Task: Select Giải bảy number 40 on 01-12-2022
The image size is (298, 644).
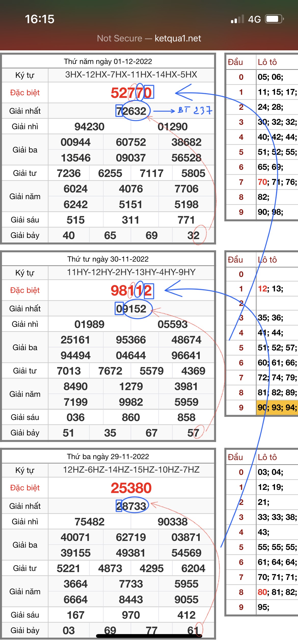Action: click(x=69, y=236)
